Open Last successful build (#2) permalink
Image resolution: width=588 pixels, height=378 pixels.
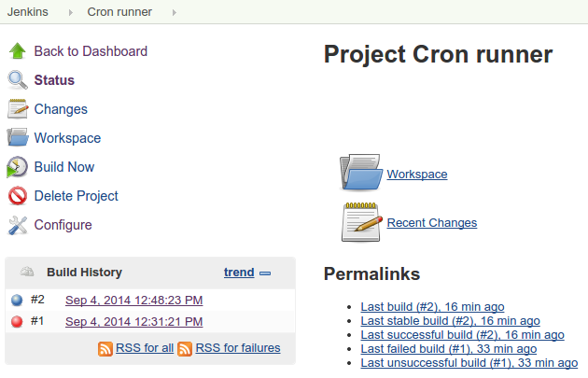tap(462, 334)
